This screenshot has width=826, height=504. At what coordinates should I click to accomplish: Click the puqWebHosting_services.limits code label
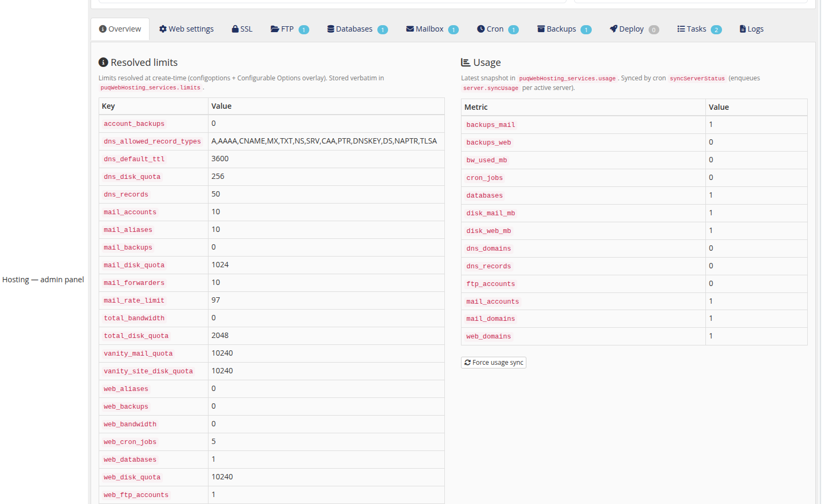[151, 87]
